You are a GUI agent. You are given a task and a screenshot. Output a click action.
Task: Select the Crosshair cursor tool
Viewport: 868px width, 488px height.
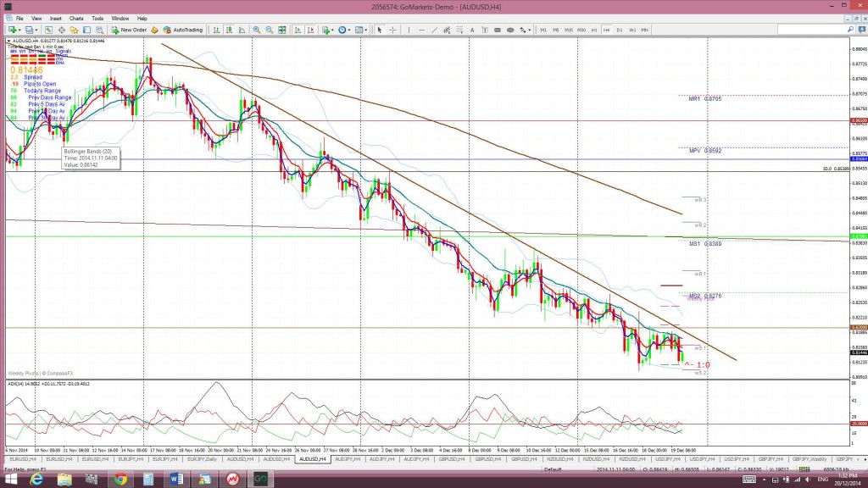tap(392, 30)
